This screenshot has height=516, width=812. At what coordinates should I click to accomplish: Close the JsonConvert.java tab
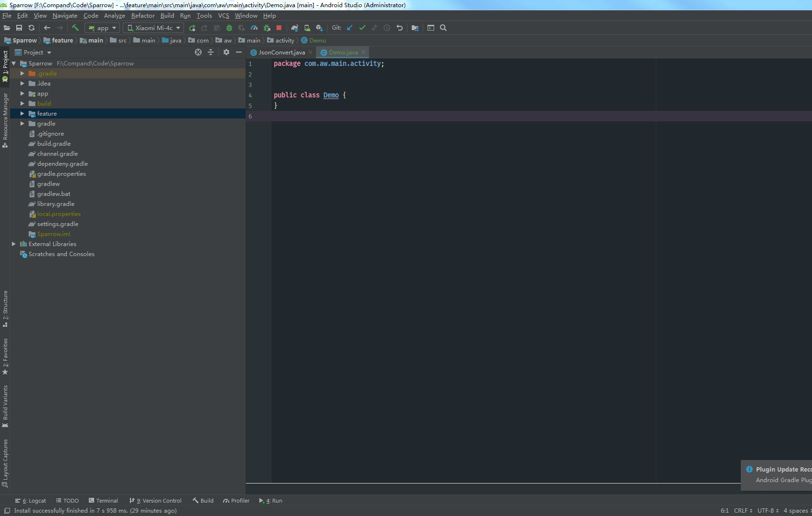pyautogui.click(x=310, y=52)
